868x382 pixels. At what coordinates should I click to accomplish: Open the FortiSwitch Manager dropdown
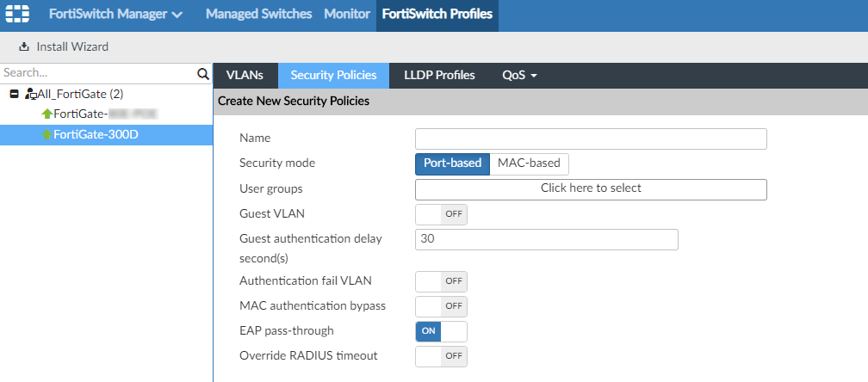[x=115, y=15]
